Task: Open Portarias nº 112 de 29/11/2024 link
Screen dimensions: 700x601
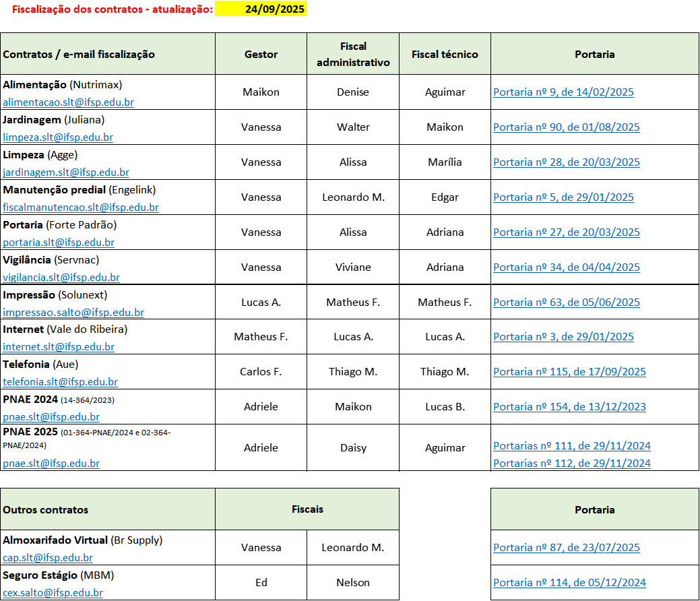Action: 572,463
